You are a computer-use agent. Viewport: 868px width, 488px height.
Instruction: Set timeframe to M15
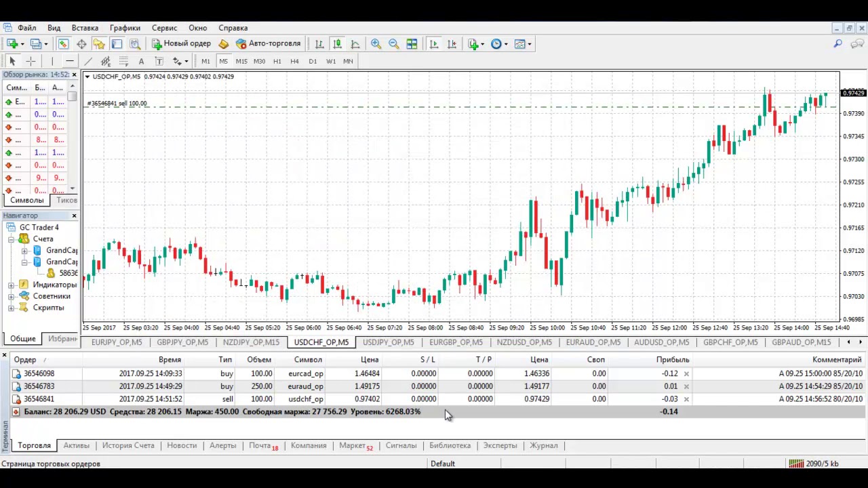(241, 61)
